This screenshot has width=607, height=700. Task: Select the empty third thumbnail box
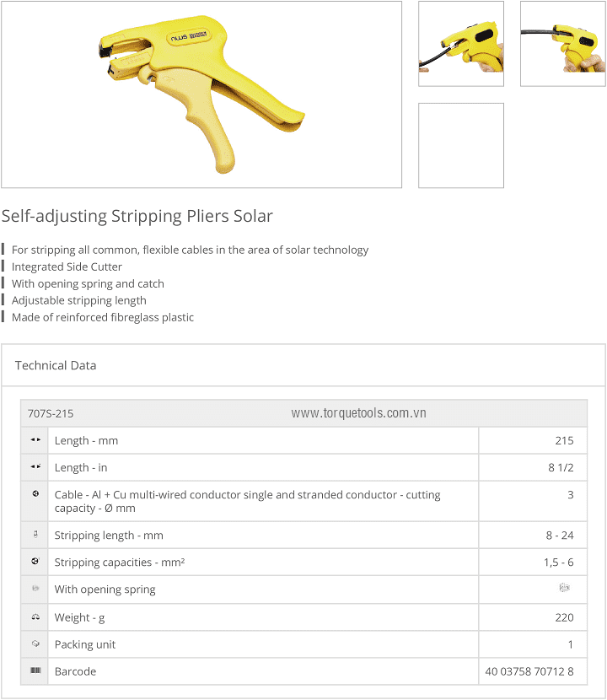click(x=461, y=145)
